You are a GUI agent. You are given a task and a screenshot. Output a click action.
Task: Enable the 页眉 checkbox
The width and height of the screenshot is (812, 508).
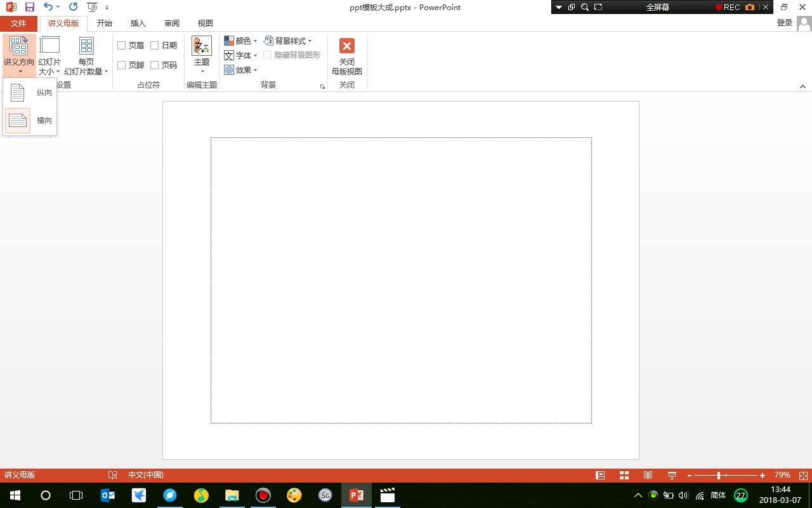click(x=121, y=45)
